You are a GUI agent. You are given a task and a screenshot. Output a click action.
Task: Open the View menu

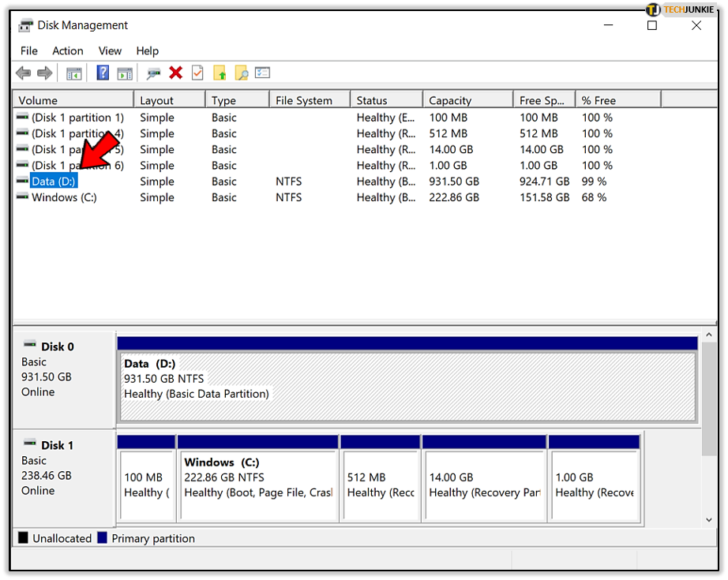[x=110, y=51]
